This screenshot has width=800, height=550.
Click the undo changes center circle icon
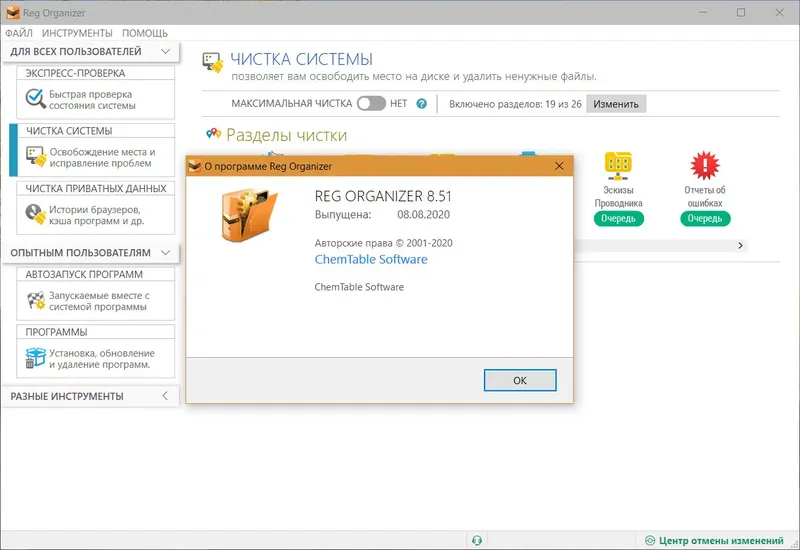[650, 540]
